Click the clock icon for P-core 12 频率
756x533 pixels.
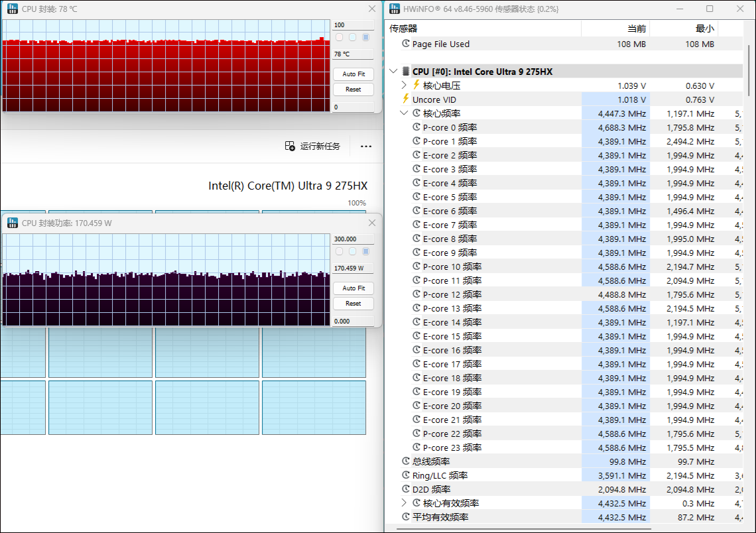[x=416, y=294]
